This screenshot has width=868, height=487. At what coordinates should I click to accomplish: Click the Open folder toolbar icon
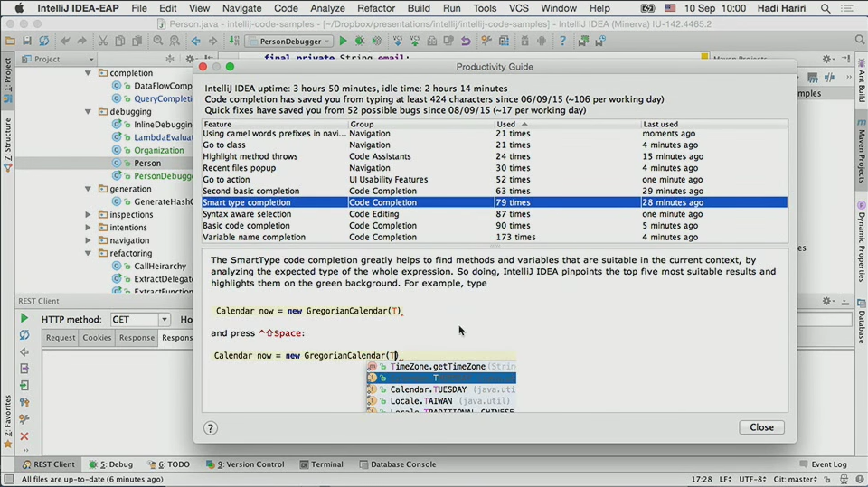pyautogui.click(x=10, y=41)
